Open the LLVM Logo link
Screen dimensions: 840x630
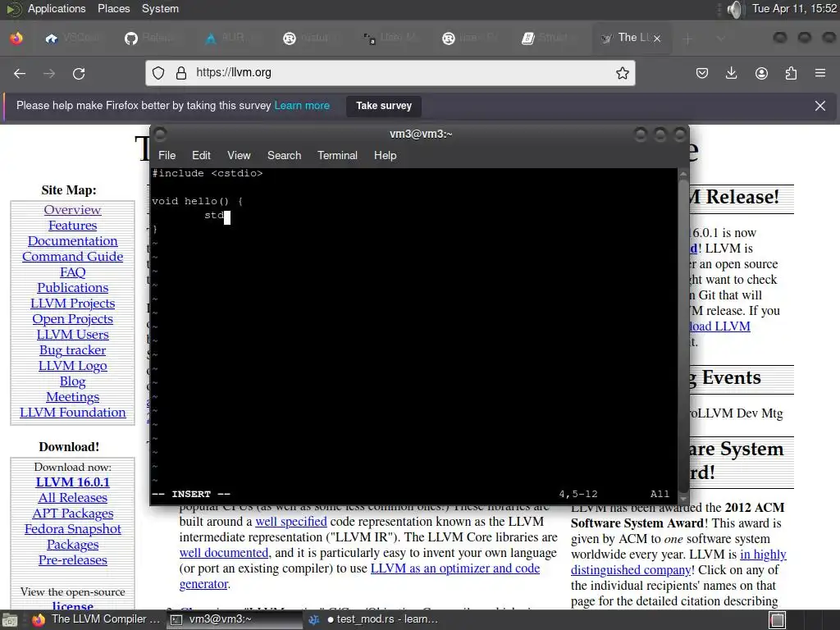tap(72, 366)
